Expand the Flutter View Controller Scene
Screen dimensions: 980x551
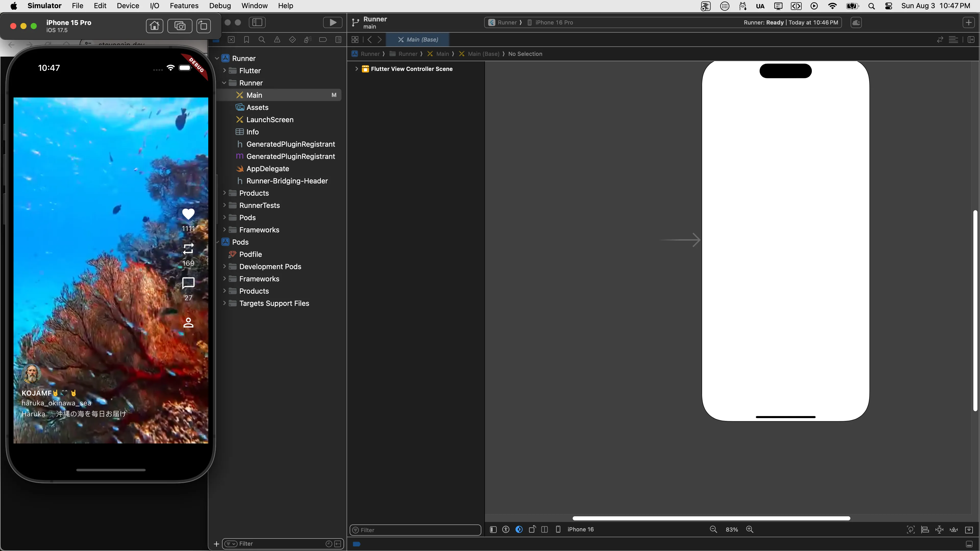(x=357, y=69)
